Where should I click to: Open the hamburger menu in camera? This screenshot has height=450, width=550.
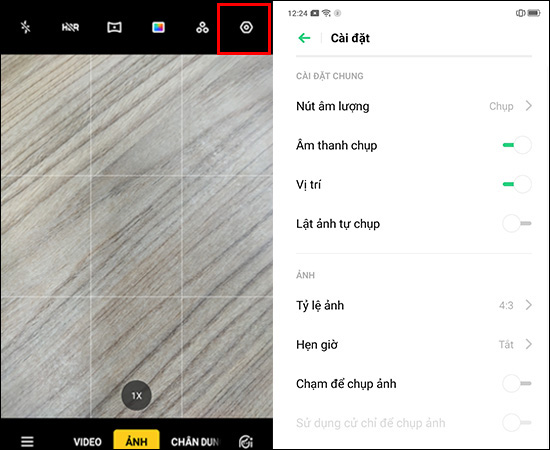pyautogui.click(x=27, y=442)
